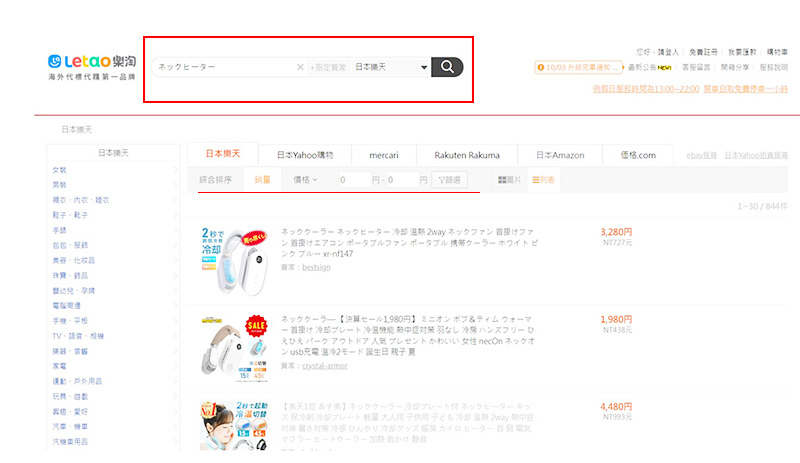
Task: Open the 楽天1位 product title
Action: (x=407, y=423)
